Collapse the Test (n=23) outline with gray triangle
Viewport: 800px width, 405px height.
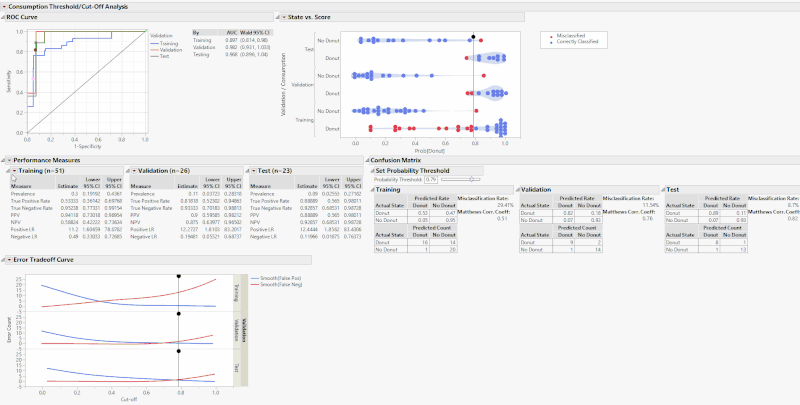[x=248, y=170]
